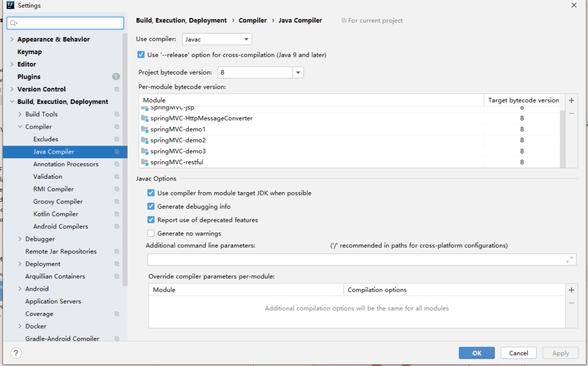Click project-level icon beside Kotlin Compiler

[117, 214]
